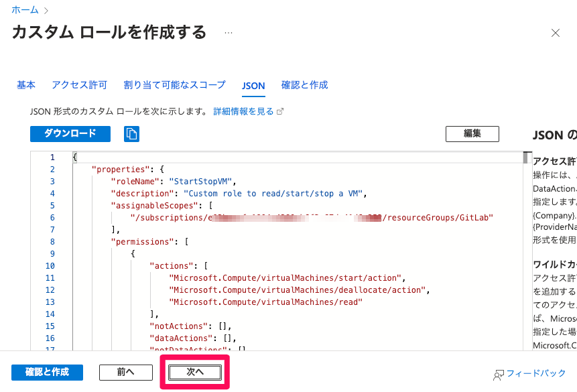
Task: Navigate to ホーム in the breadcrumb
Action: [25, 10]
